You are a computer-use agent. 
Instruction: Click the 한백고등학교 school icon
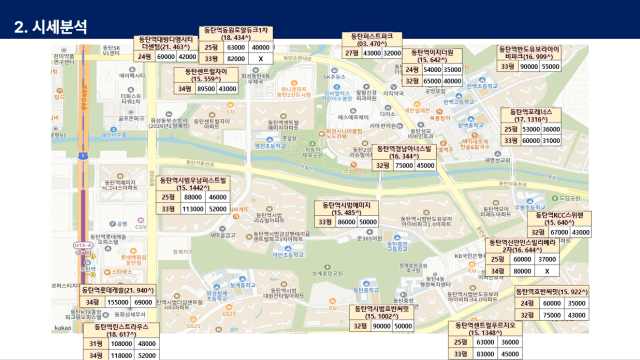[458, 96]
